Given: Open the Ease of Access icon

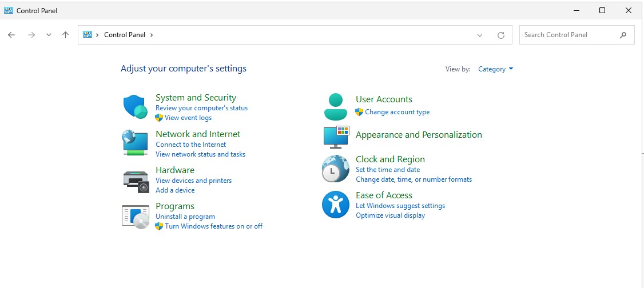Looking at the screenshot, I should click(335, 205).
